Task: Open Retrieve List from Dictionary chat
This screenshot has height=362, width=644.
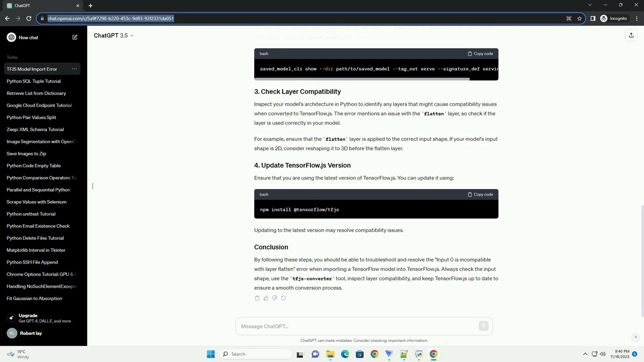Action: click(x=43, y=93)
